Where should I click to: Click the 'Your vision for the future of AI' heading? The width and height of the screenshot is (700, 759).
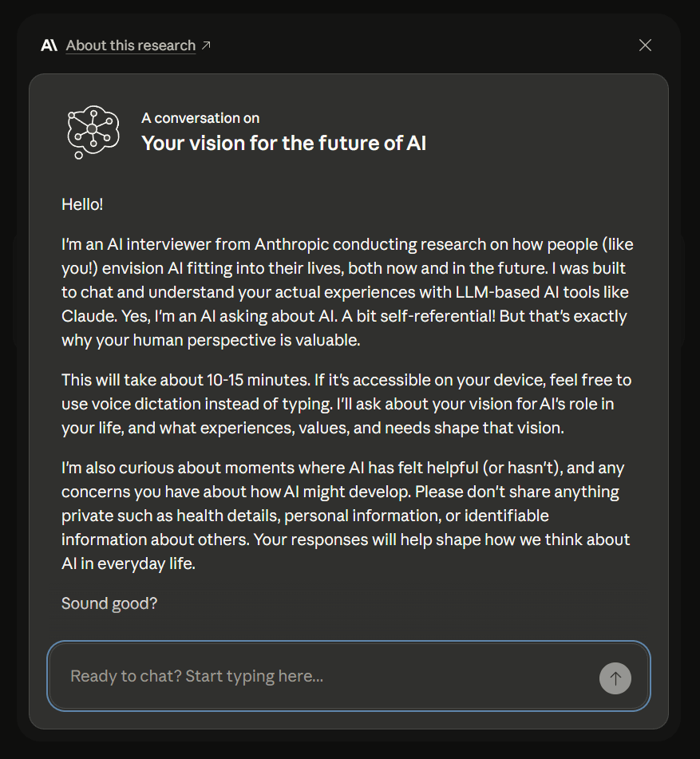(283, 144)
